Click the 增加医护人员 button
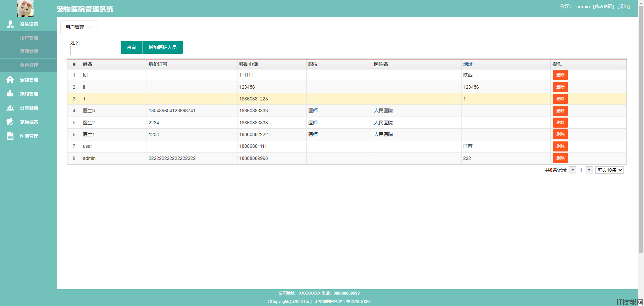The image size is (644, 306). (163, 47)
